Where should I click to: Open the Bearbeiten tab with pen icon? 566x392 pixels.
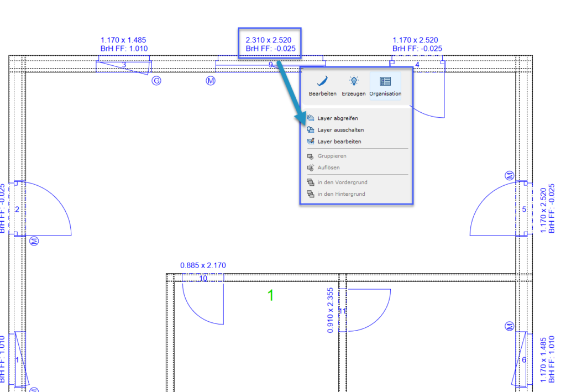[x=322, y=86]
